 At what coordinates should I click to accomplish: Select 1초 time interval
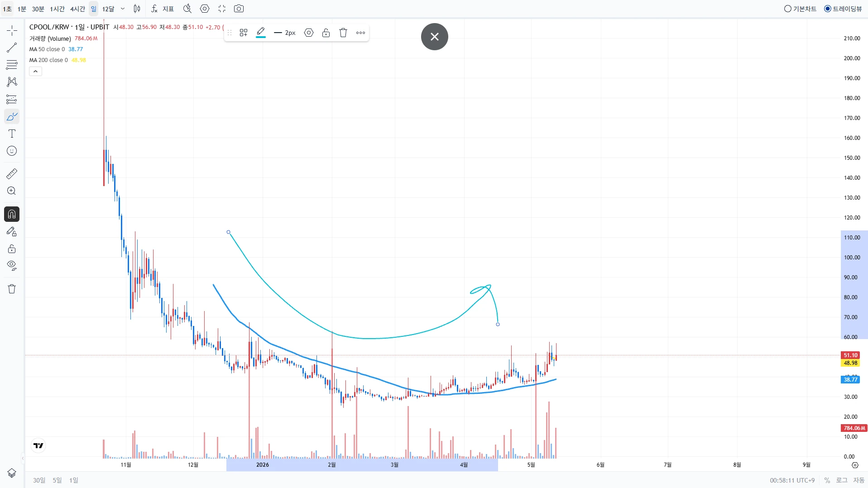[7, 9]
